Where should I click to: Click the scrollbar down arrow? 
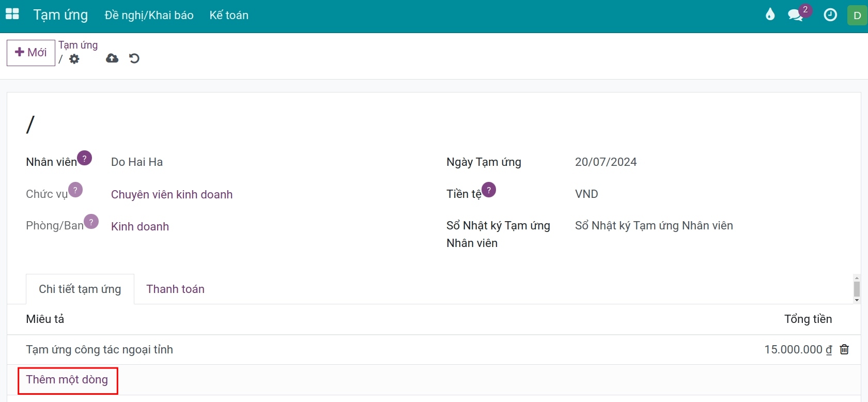[x=857, y=300]
